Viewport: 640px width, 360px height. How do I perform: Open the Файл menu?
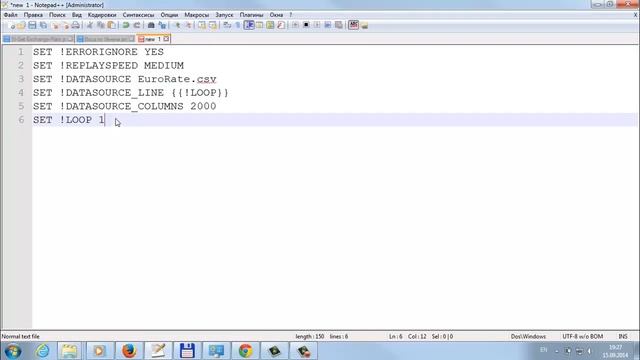point(11,15)
